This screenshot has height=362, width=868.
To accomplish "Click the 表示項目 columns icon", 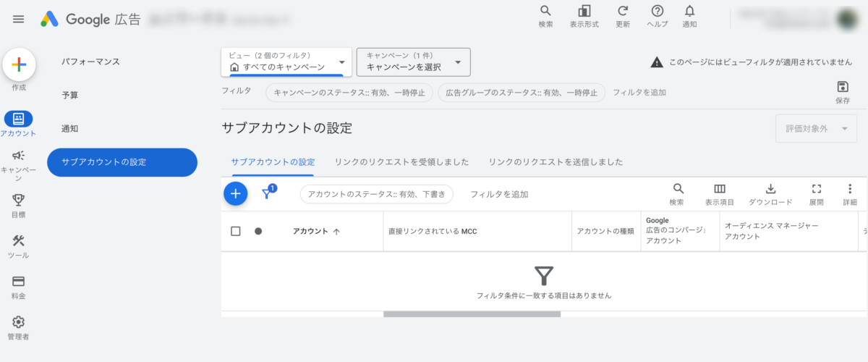I will pyautogui.click(x=719, y=189).
